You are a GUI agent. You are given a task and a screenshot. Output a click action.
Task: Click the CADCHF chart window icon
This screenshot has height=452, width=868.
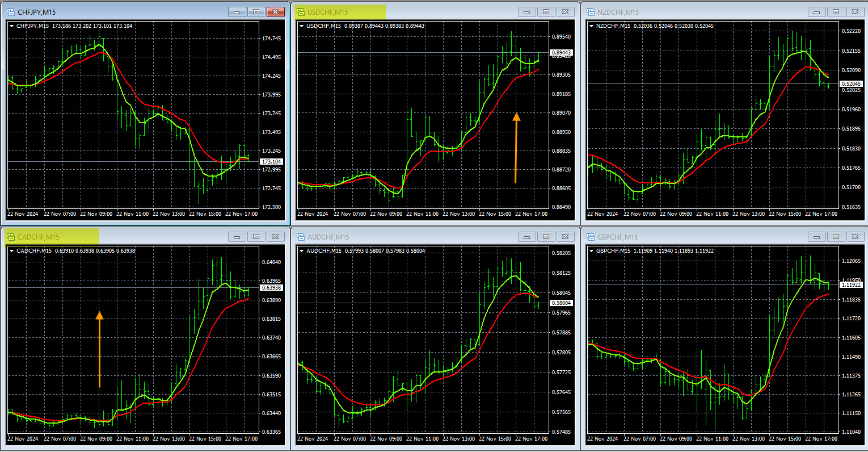(x=11, y=237)
